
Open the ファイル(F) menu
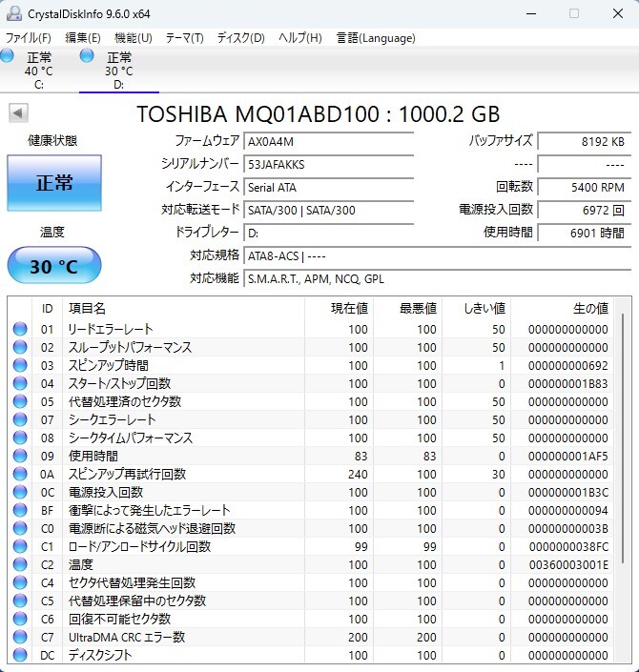coord(29,38)
